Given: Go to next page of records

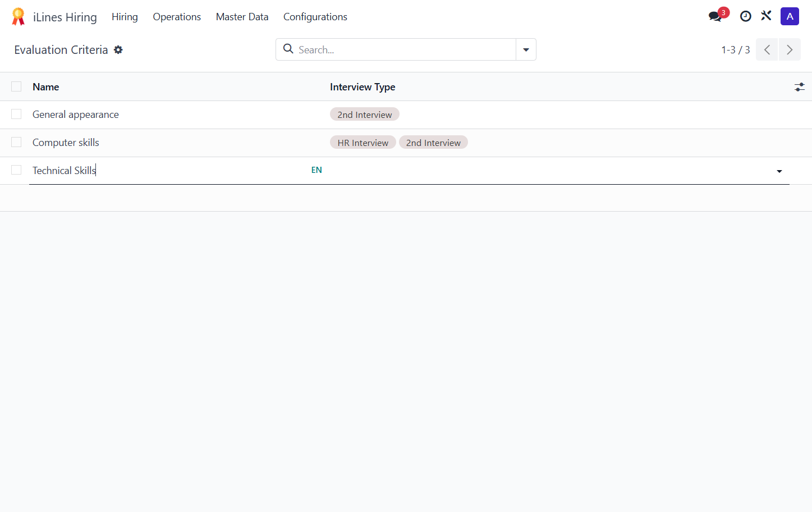Looking at the screenshot, I should click(x=790, y=49).
